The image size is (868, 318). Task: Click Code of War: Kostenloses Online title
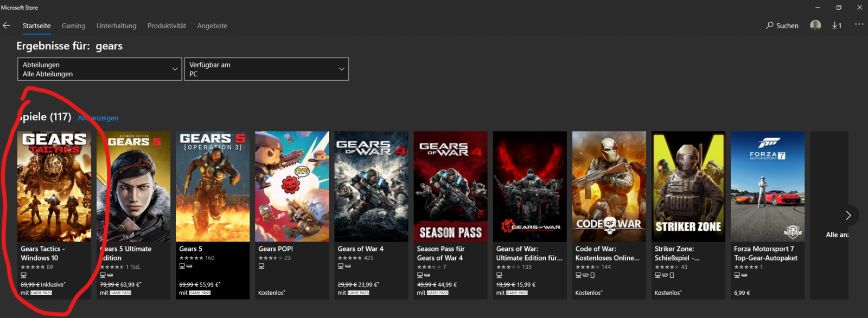tap(607, 254)
